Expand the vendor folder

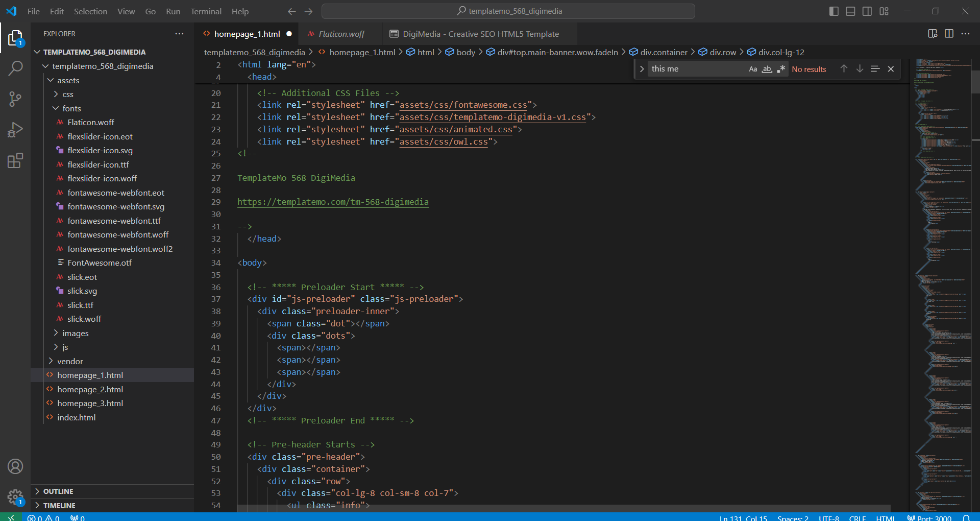[x=70, y=361]
